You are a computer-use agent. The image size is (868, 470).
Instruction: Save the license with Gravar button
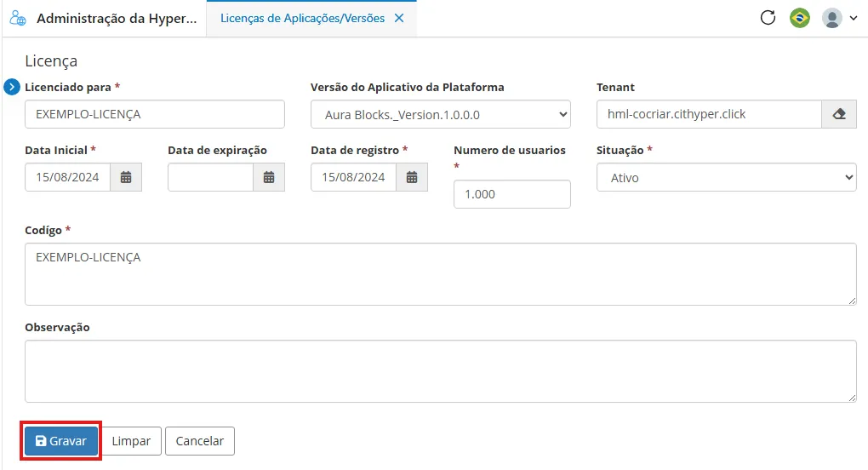click(61, 441)
